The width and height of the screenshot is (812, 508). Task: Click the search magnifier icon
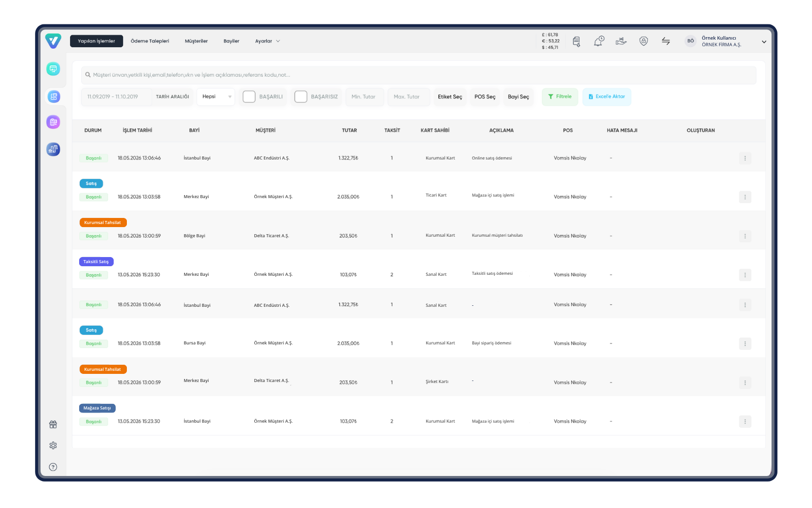click(88, 75)
